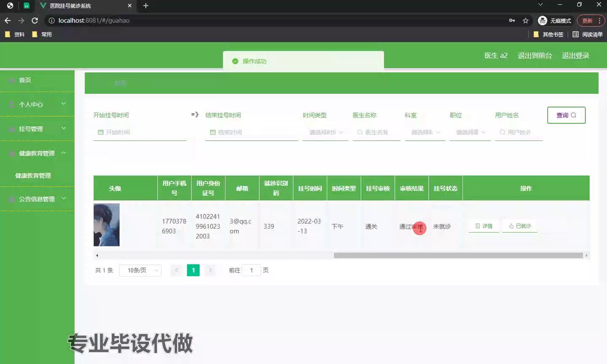This screenshot has width=607, height=364.
Task: Click the 开始时间 date input field
Action: (x=140, y=132)
